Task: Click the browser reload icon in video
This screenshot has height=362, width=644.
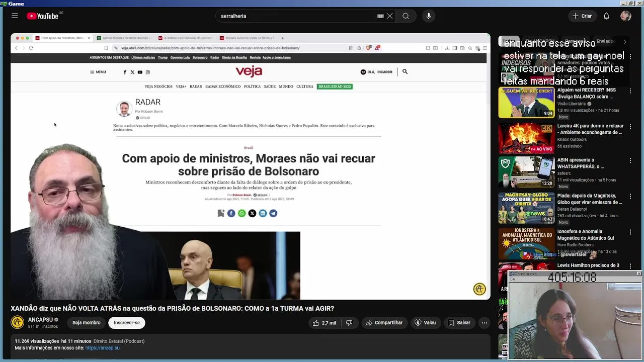Action: [31, 48]
